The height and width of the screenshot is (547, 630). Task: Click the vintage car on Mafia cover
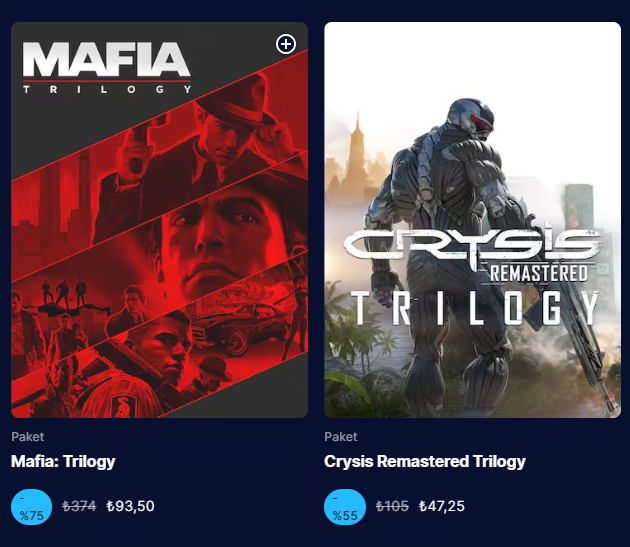click(x=230, y=328)
